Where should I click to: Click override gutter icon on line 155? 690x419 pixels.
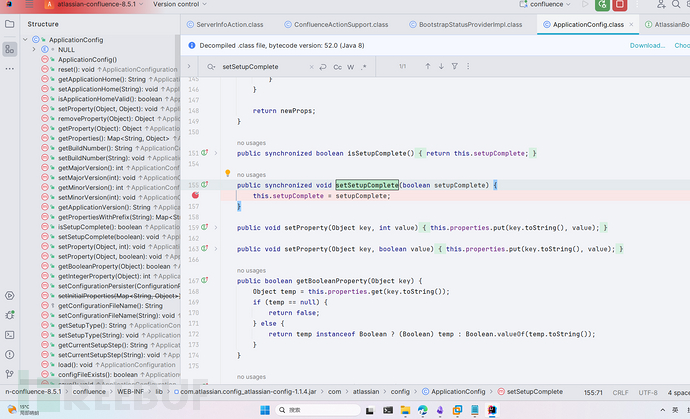pyautogui.click(x=205, y=185)
